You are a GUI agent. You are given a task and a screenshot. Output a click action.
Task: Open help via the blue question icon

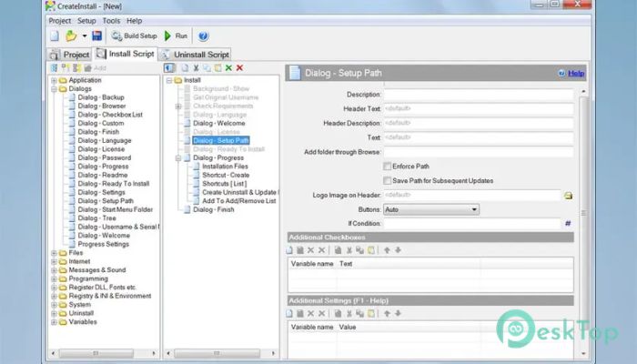tap(203, 36)
